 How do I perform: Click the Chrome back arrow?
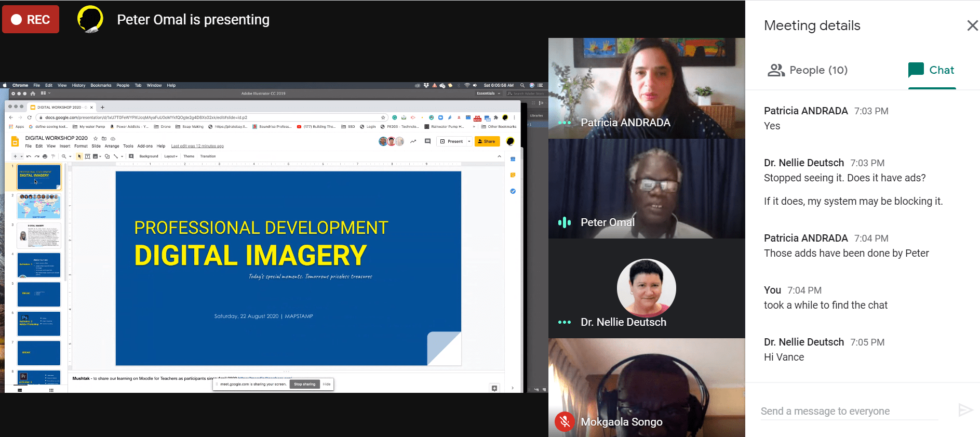(11, 117)
